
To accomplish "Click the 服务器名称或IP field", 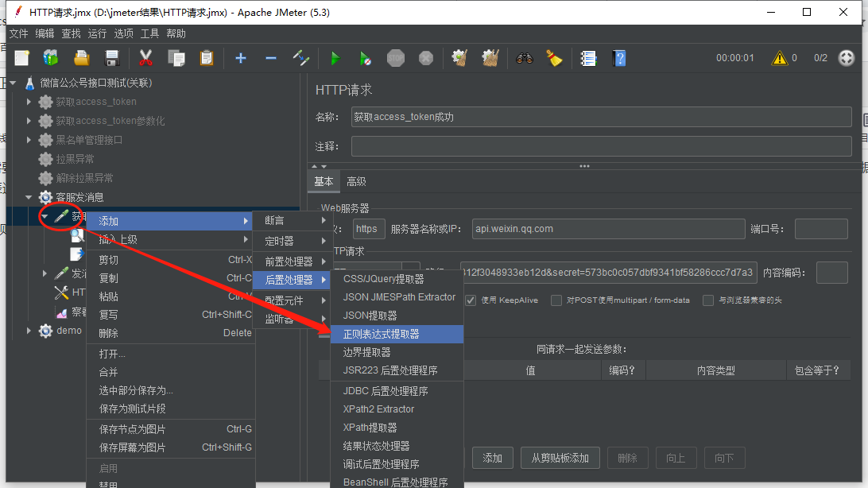I will (608, 229).
